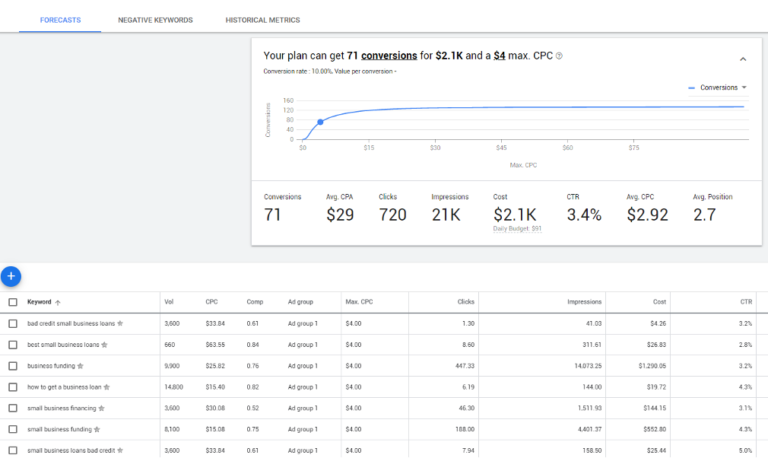The height and width of the screenshot is (458, 768).
Task: Click the 14,073.25 impressions cell
Action: (x=588, y=366)
